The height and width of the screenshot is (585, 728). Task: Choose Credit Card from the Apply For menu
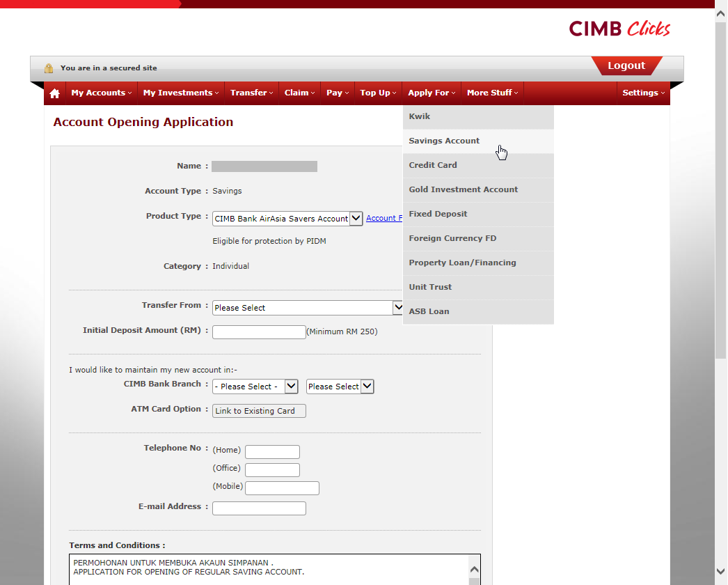pos(478,166)
